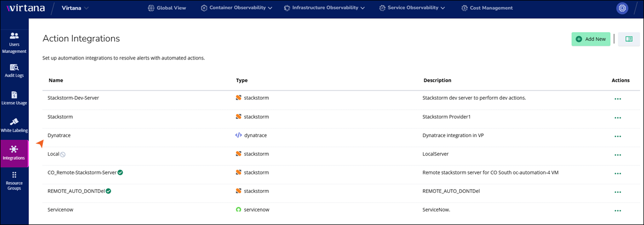The height and width of the screenshot is (225, 644).
Task: Expand Container Observability menu
Action: [x=236, y=8]
